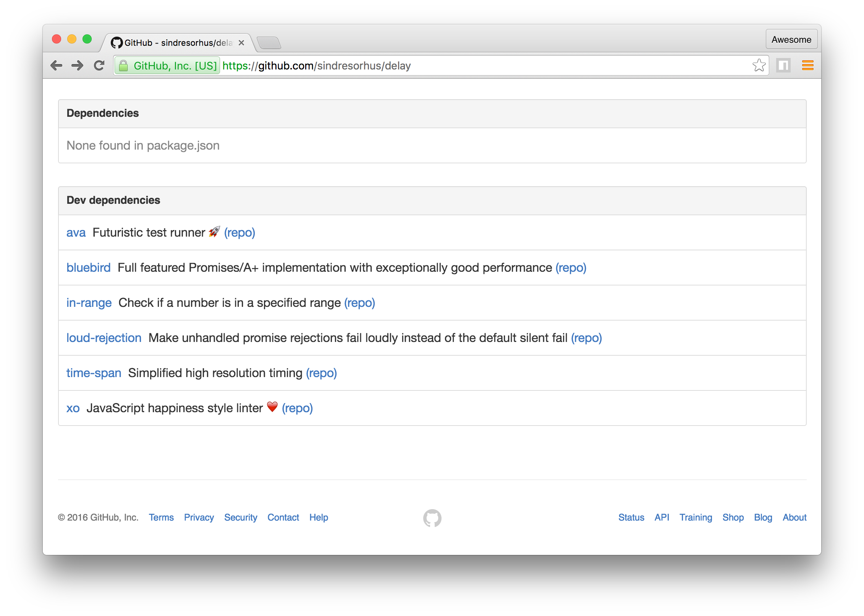The width and height of the screenshot is (864, 616).
Task: Open the time-span package link
Action: coord(94,373)
